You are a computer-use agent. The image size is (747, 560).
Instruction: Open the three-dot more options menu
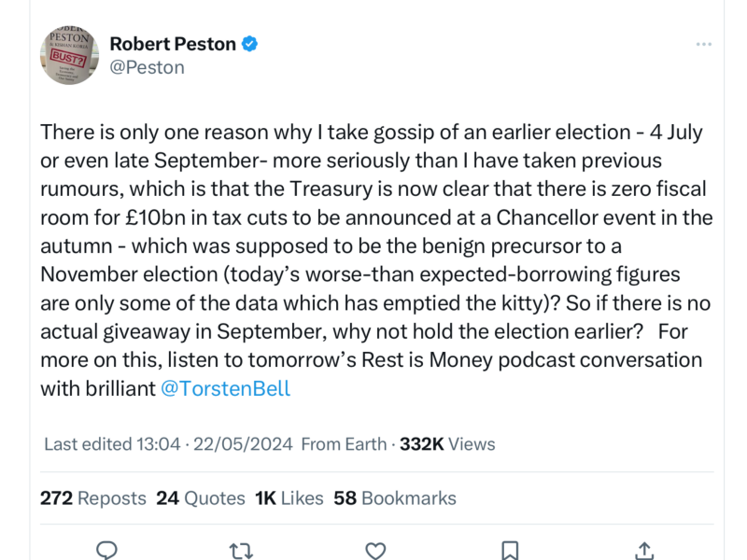pyautogui.click(x=703, y=44)
